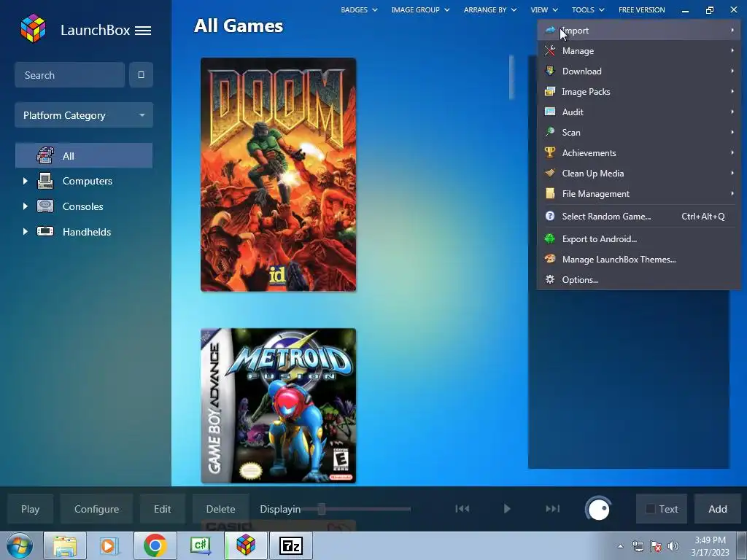Click the image size slider handle
This screenshot has height=560, width=747.
(x=322, y=509)
